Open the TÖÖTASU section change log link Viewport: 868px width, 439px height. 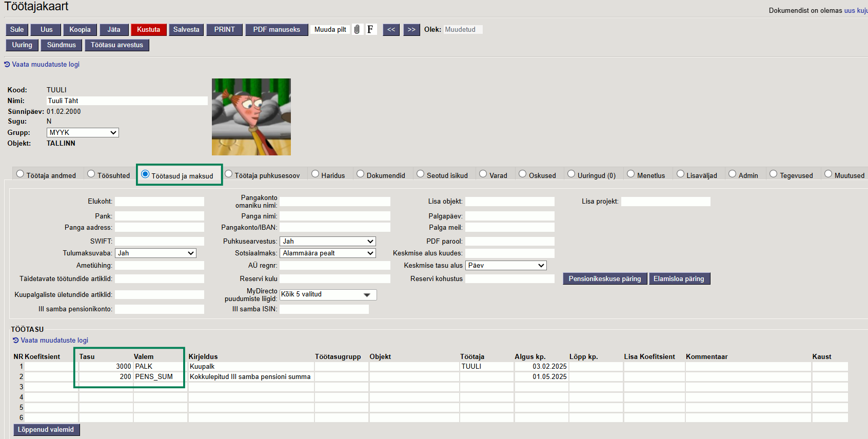[x=54, y=341]
